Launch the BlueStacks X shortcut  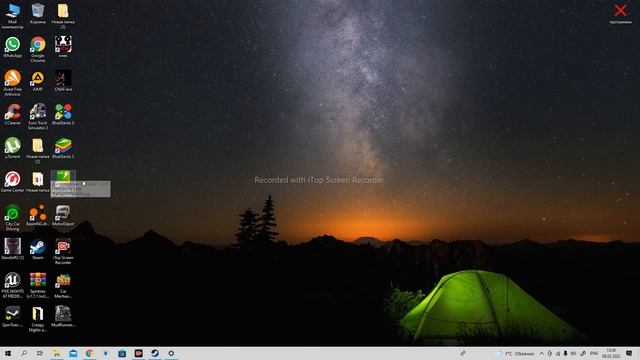tap(63, 114)
